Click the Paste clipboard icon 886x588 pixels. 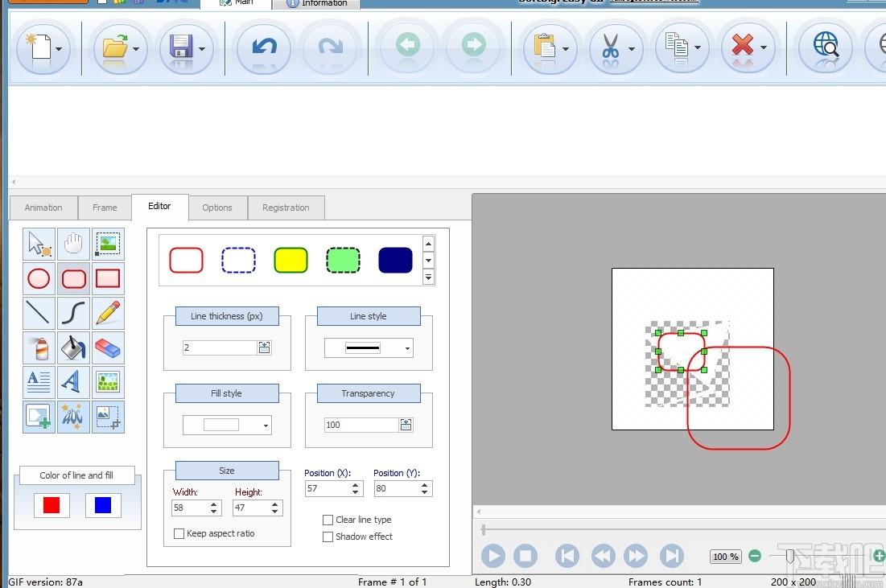(543, 47)
